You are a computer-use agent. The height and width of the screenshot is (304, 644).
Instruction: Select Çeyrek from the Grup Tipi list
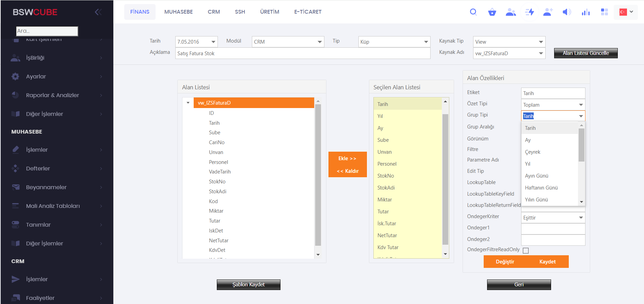(x=532, y=152)
